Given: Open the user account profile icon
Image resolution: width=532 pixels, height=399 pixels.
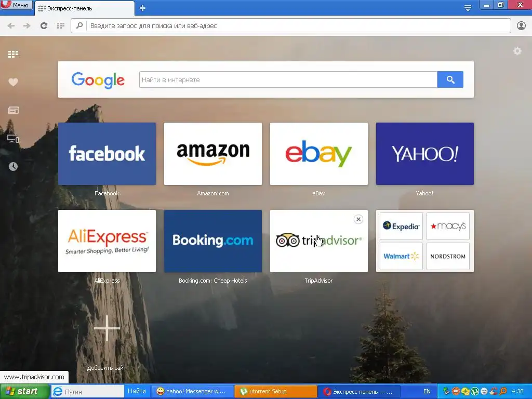Looking at the screenshot, I should [521, 26].
